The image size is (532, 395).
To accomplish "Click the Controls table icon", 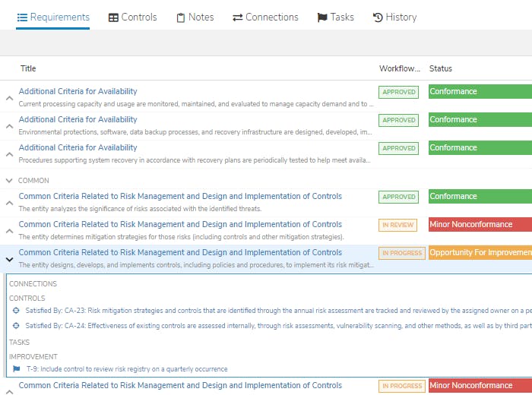I will [x=113, y=17].
